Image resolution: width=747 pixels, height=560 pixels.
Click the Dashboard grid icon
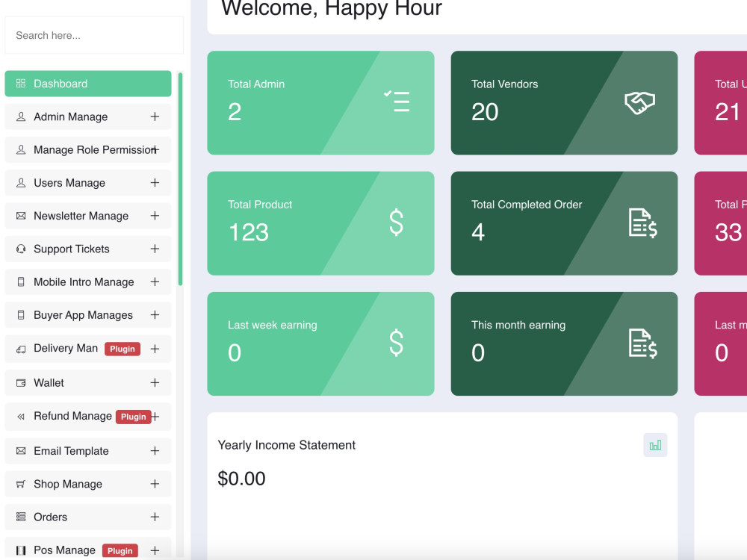tap(20, 84)
